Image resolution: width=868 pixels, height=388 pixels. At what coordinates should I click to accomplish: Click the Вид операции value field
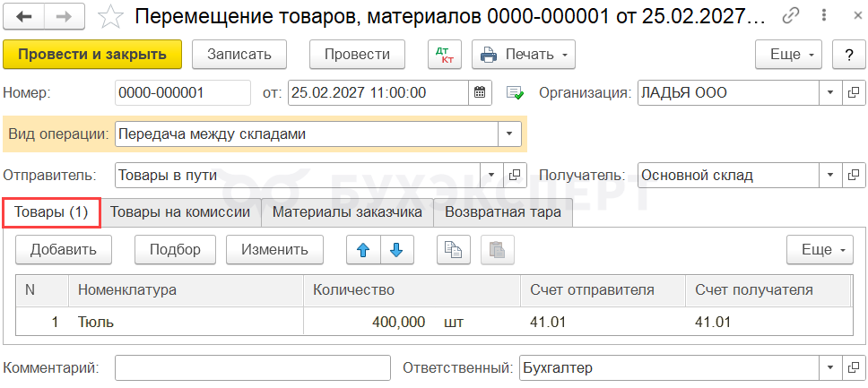[x=308, y=134]
